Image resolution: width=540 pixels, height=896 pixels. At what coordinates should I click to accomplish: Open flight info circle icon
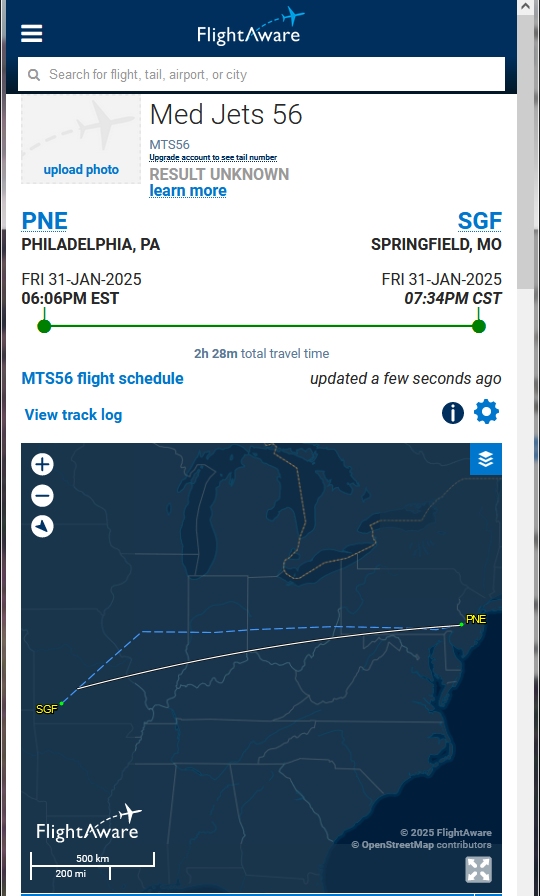(453, 413)
